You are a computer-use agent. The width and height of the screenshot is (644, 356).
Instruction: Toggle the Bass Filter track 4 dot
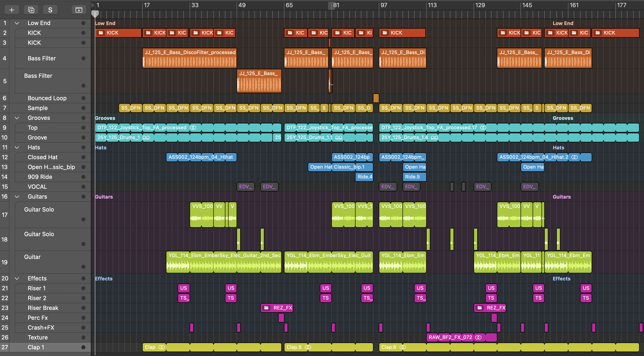tap(83, 58)
